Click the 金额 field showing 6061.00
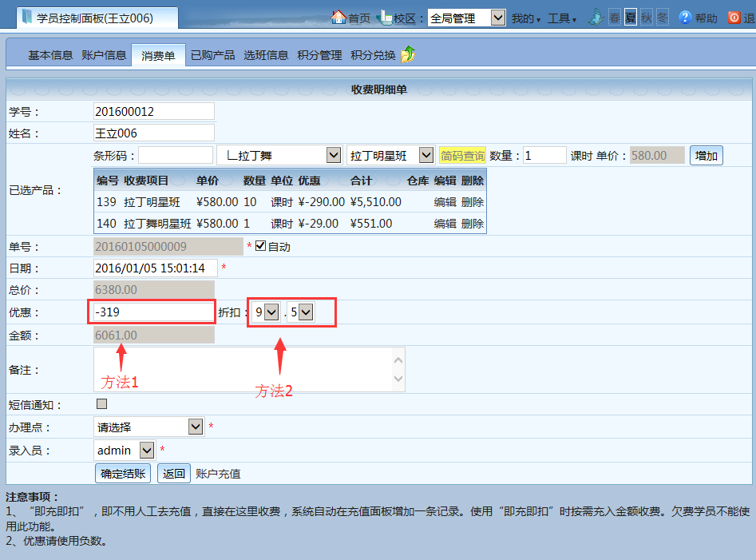Image resolution: width=756 pixels, height=560 pixels. click(x=154, y=335)
